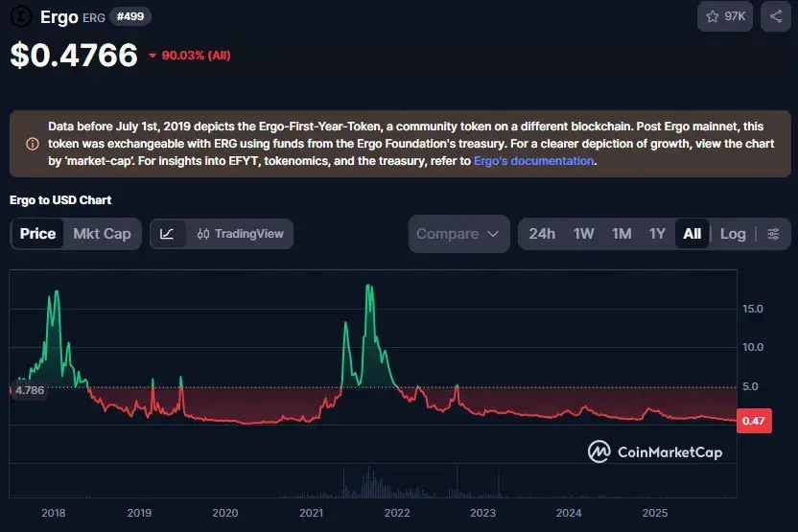Click the 4.786 starting price marker
This screenshot has height=532, width=798.
pyautogui.click(x=29, y=390)
